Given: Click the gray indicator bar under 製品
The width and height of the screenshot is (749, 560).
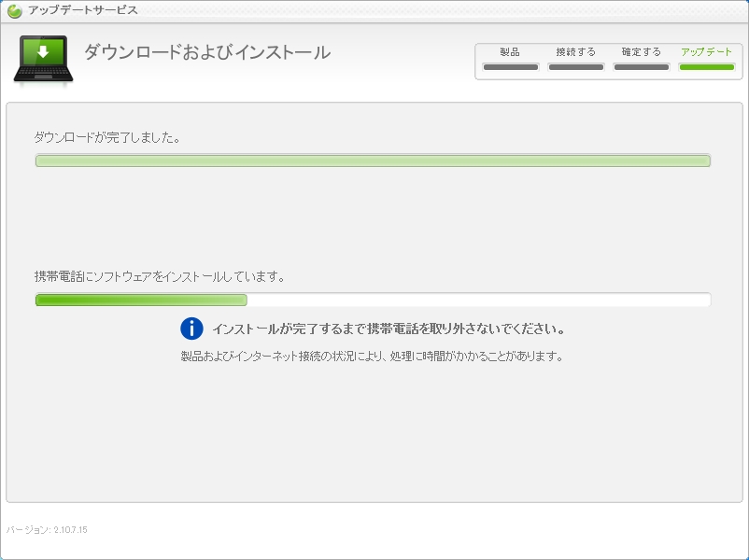Looking at the screenshot, I should click(x=511, y=67).
